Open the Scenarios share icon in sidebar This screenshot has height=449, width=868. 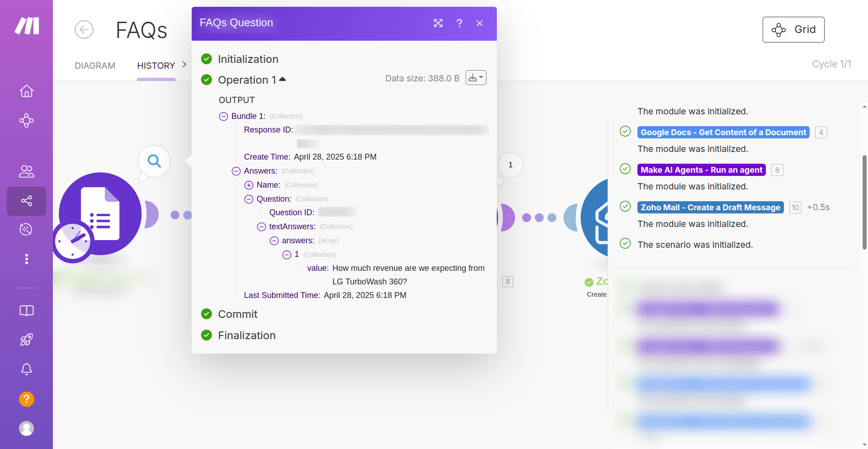point(26,201)
